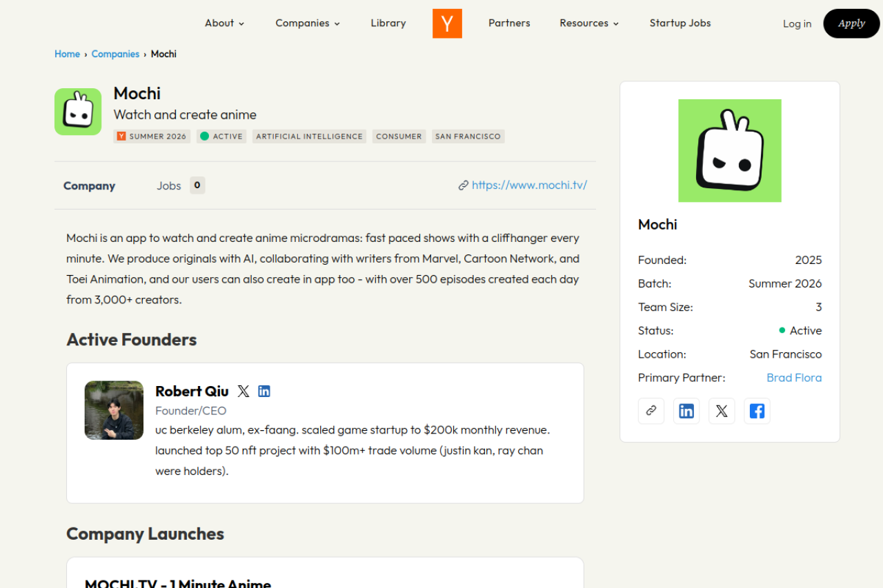Click the sidebar Location value San Francisco
883x588 pixels.
pos(786,354)
